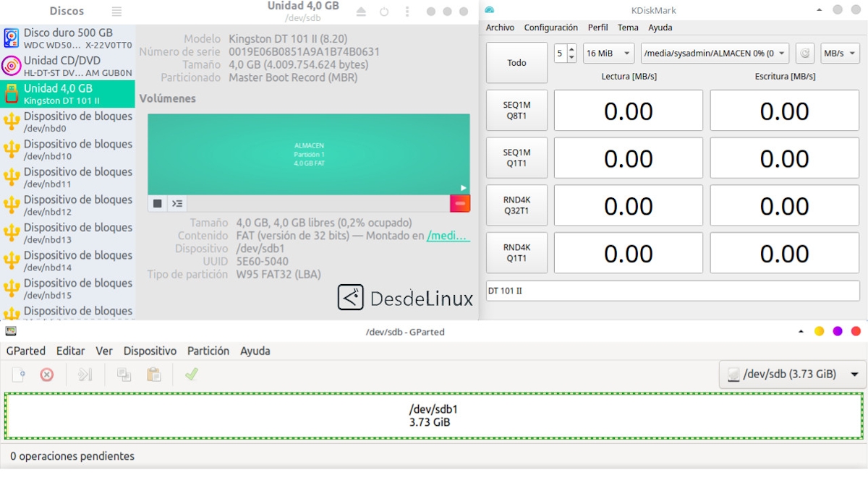Open the Perfil menu in KDiskMark

click(597, 27)
